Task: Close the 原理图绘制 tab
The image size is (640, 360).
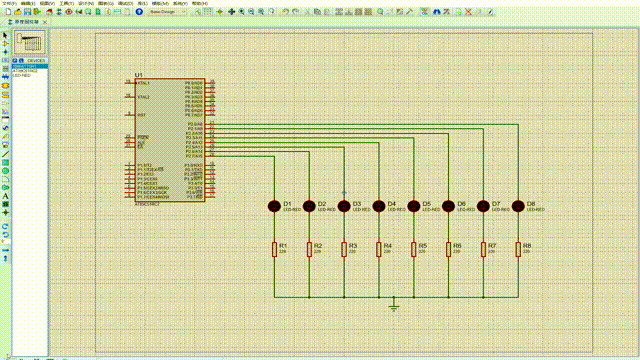Action: (45, 22)
